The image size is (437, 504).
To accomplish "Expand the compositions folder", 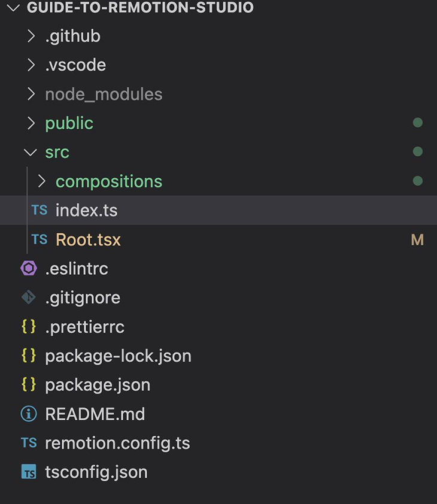I will (x=43, y=181).
